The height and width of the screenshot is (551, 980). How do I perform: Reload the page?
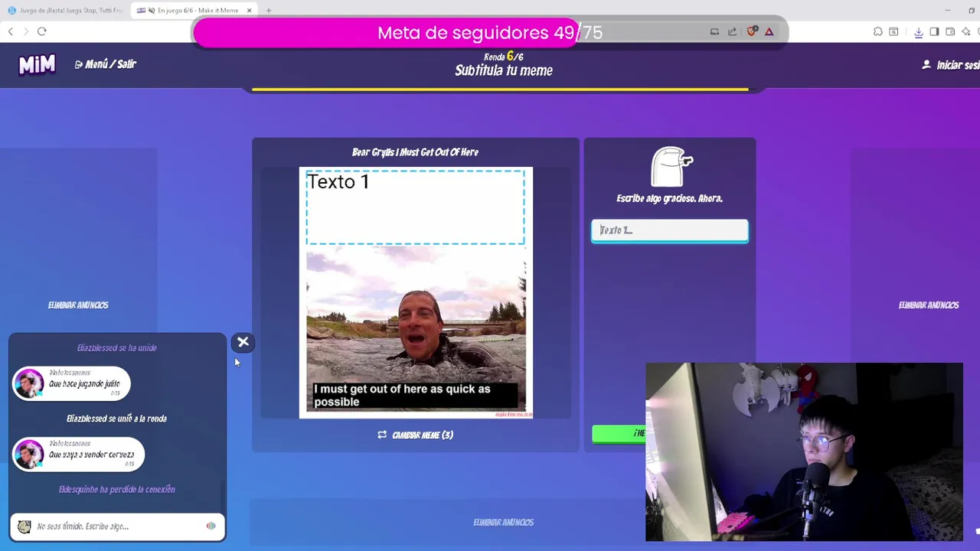click(x=42, y=31)
